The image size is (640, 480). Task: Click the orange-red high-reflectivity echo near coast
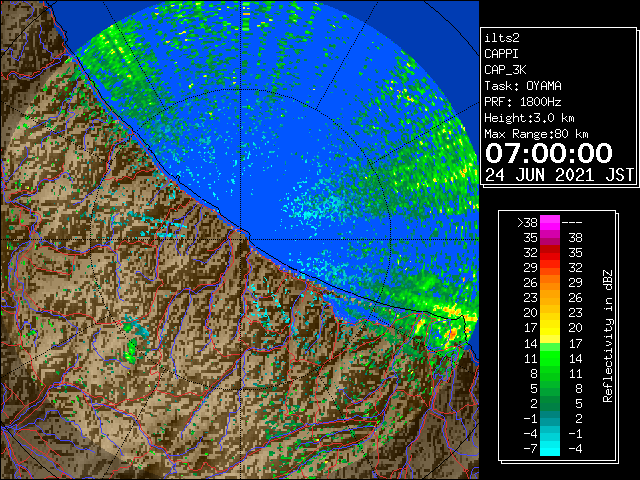452,334
